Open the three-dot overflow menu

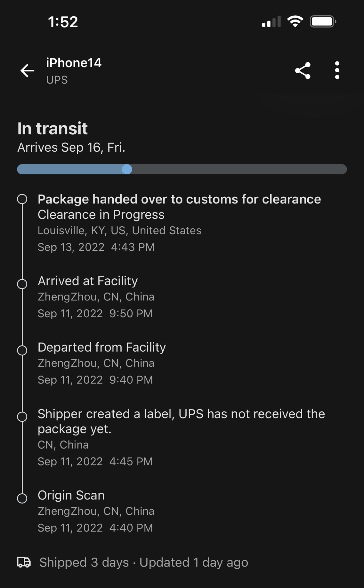(x=337, y=71)
